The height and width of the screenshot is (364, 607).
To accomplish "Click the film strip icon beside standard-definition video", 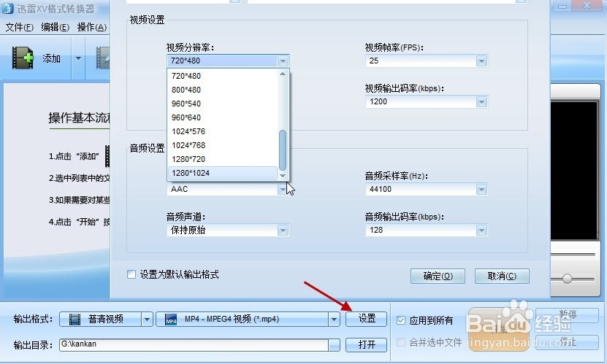I will tap(75, 320).
